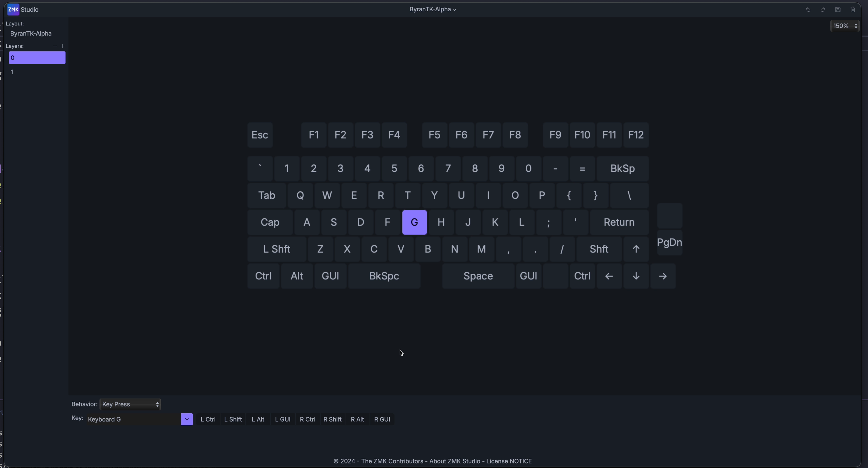Select the left arrow key
This screenshot has height=468, width=868.
(609, 276)
